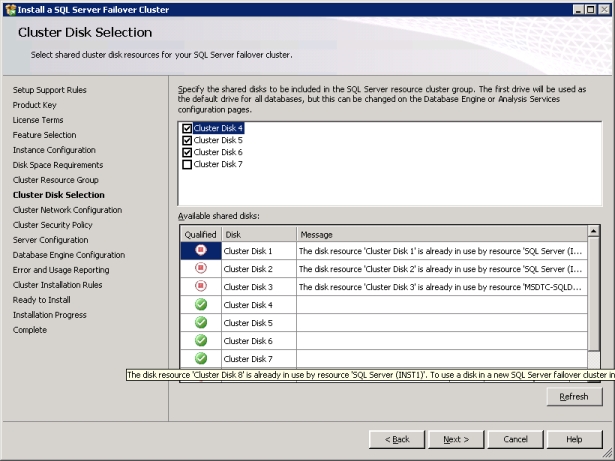The height and width of the screenshot is (461, 615).
Task: Check the Cluster Disk 7 checkbox
Action: coord(187,164)
